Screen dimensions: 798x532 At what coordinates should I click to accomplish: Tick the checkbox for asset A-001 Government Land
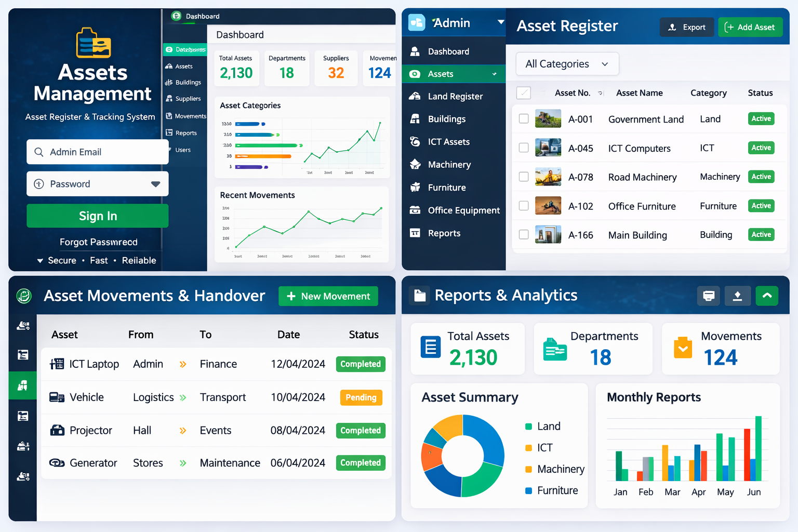click(524, 118)
